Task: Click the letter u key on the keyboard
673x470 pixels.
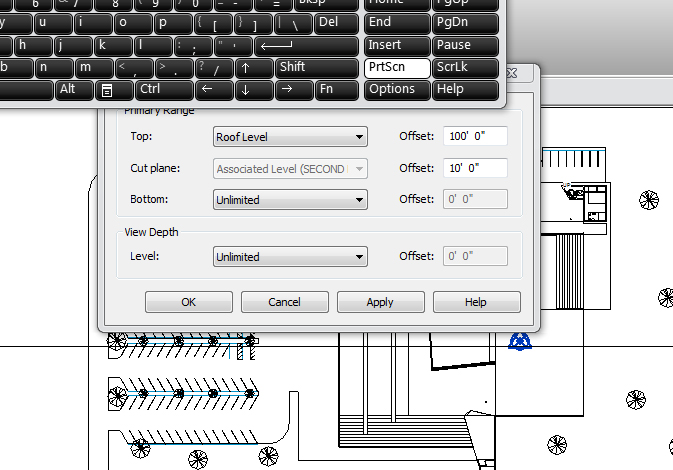Action: point(53,23)
